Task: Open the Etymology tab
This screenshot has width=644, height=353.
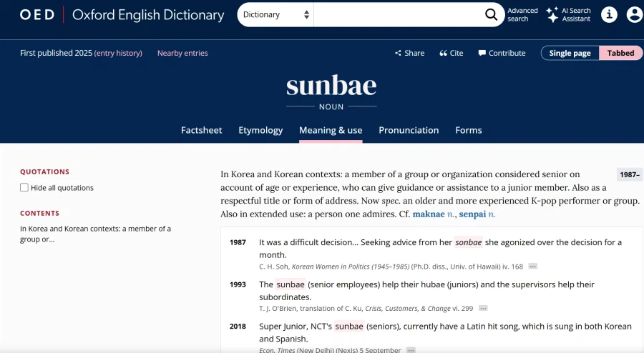Action: pos(260,130)
